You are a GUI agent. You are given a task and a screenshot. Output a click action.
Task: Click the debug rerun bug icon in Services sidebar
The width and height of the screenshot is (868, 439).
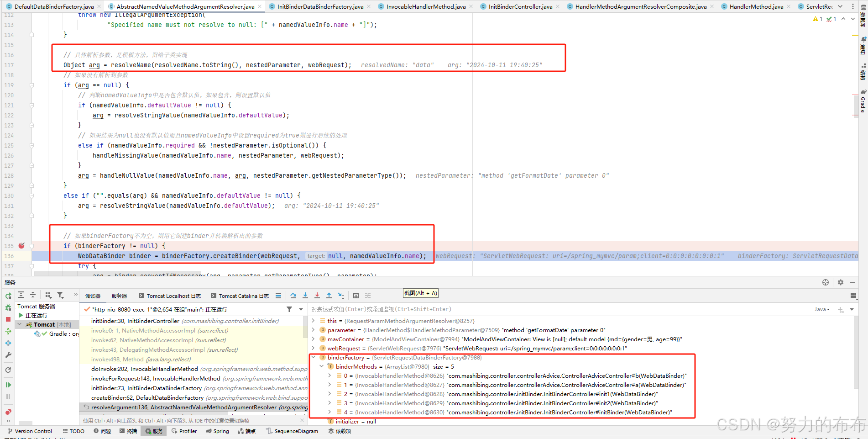(x=8, y=307)
